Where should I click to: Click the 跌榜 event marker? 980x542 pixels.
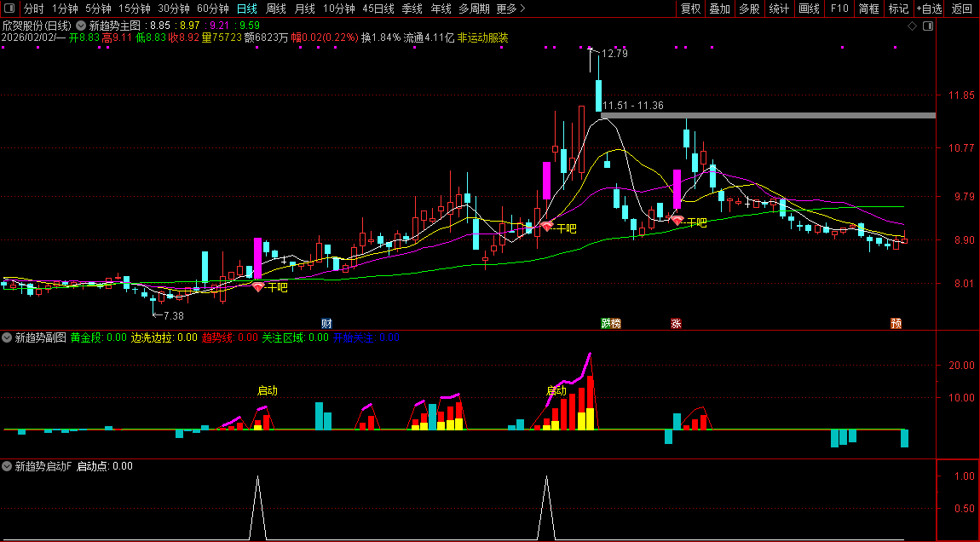pyautogui.click(x=611, y=323)
